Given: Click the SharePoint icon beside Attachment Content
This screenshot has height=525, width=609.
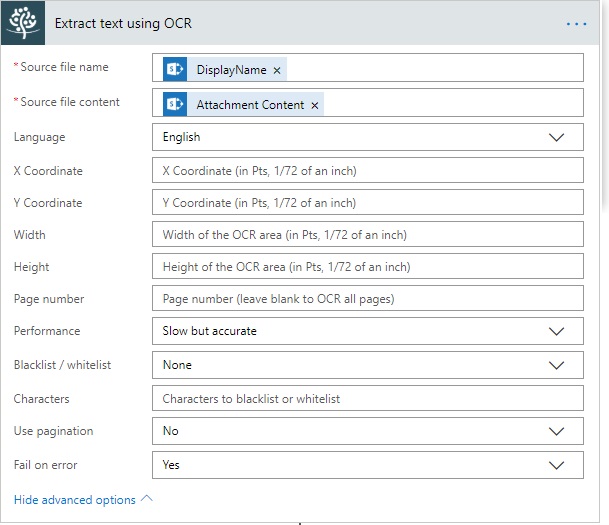Looking at the screenshot, I should click(x=175, y=104).
